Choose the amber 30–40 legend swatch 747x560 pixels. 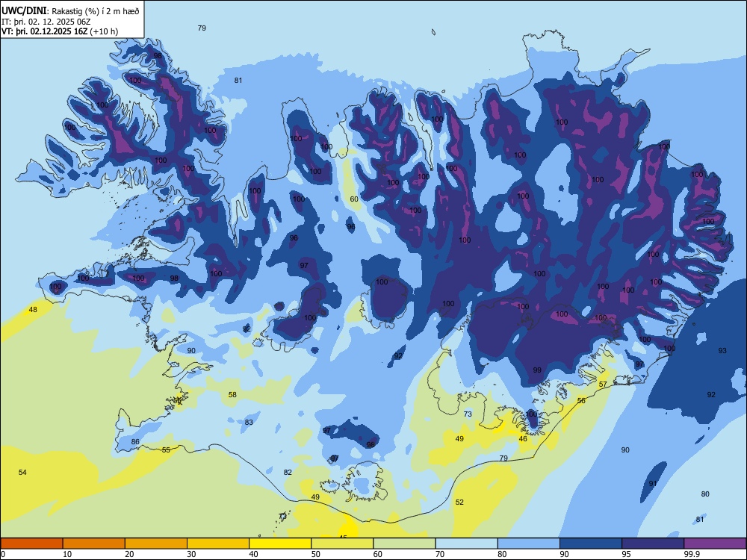(x=218, y=544)
